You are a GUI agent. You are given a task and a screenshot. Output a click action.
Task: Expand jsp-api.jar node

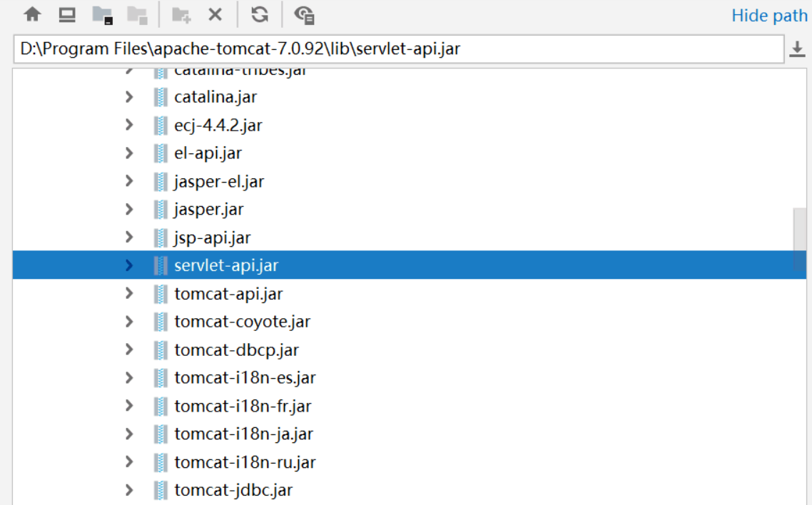point(129,237)
